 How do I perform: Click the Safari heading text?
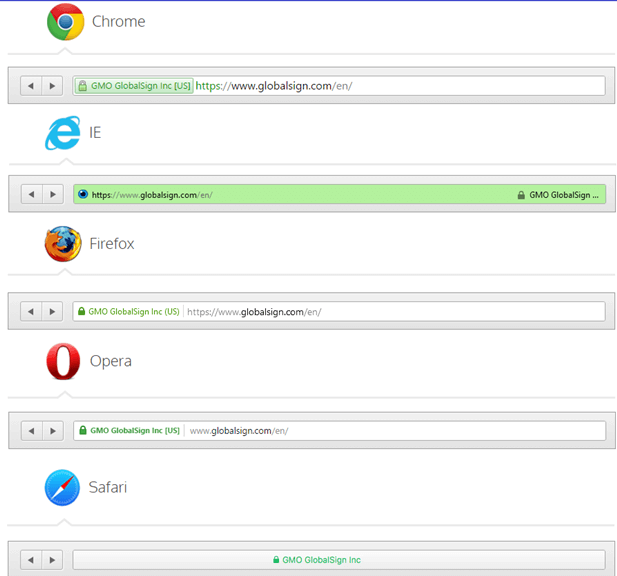108,487
